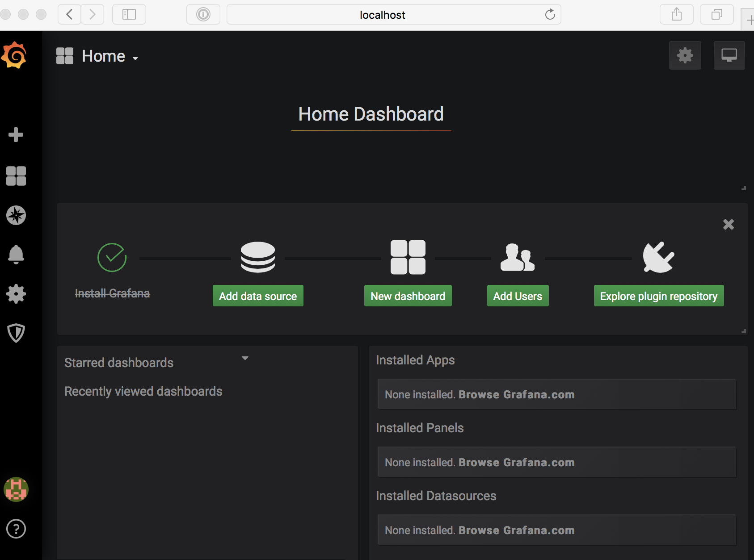The width and height of the screenshot is (754, 560).
Task: Click the users icon in getting started
Action: [x=518, y=257]
